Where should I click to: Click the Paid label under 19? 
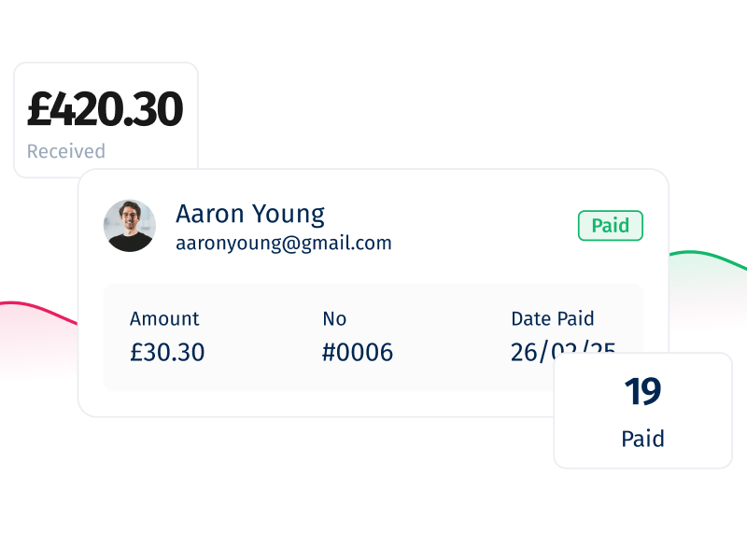click(642, 439)
